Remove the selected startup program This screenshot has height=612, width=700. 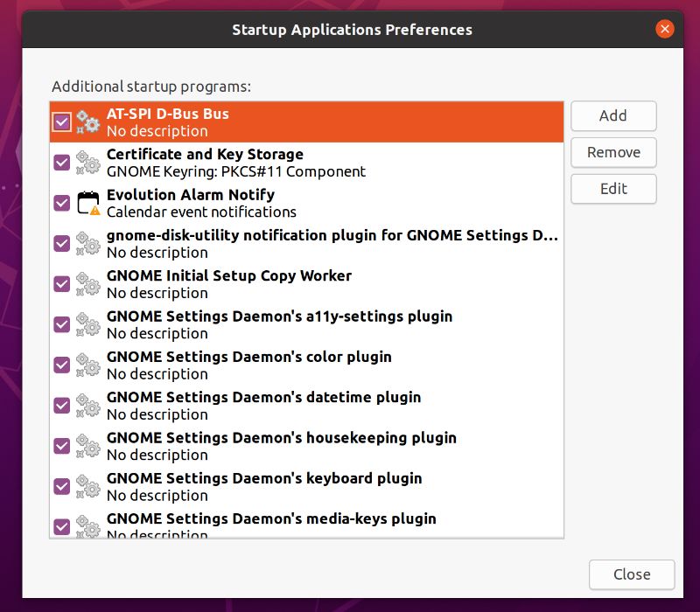[613, 152]
